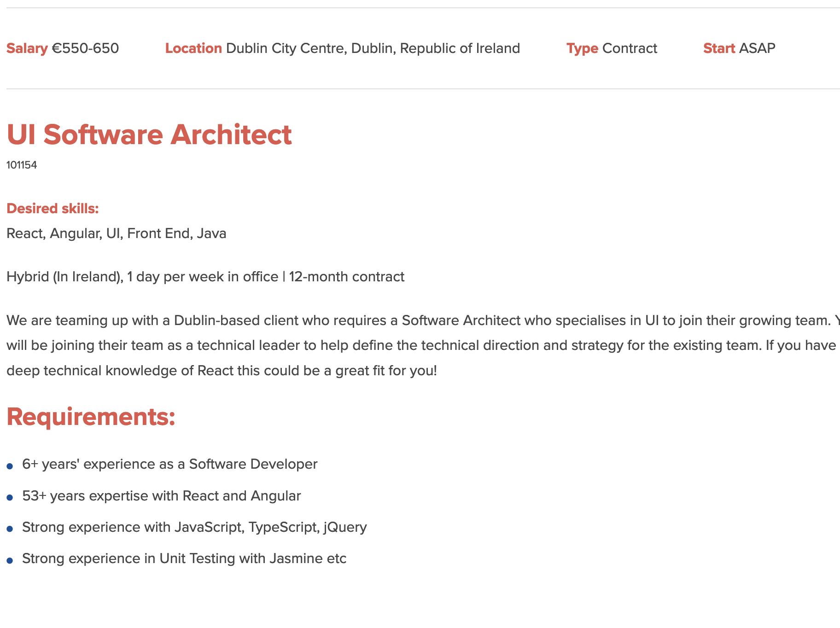The height and width of the screenshot is (628, 840).
Task: Click the 'Hybrid (In Ireland), 1 day per week' line
Action: tap(205, 277)
